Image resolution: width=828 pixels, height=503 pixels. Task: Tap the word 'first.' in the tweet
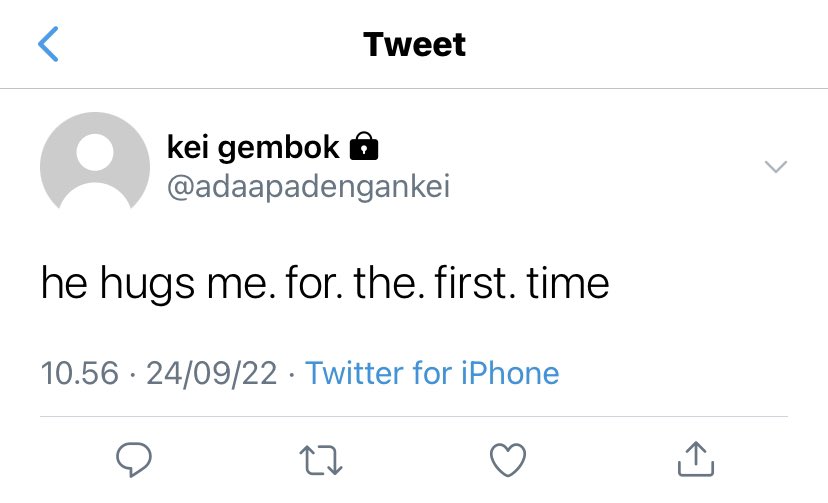pyautogui.click(x=475, y=283)
